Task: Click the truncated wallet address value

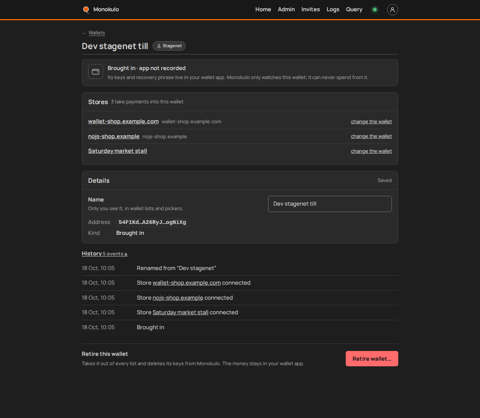Action: click(x=152, y=222)
